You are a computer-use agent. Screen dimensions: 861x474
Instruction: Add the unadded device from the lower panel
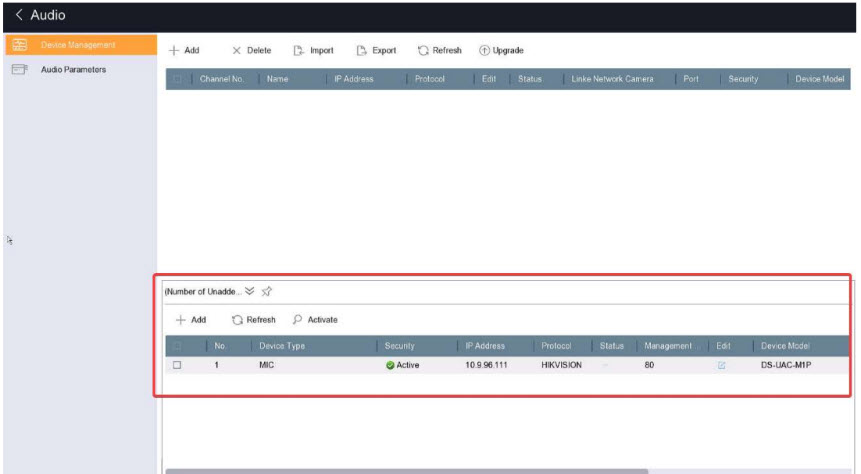coord(190,320)
